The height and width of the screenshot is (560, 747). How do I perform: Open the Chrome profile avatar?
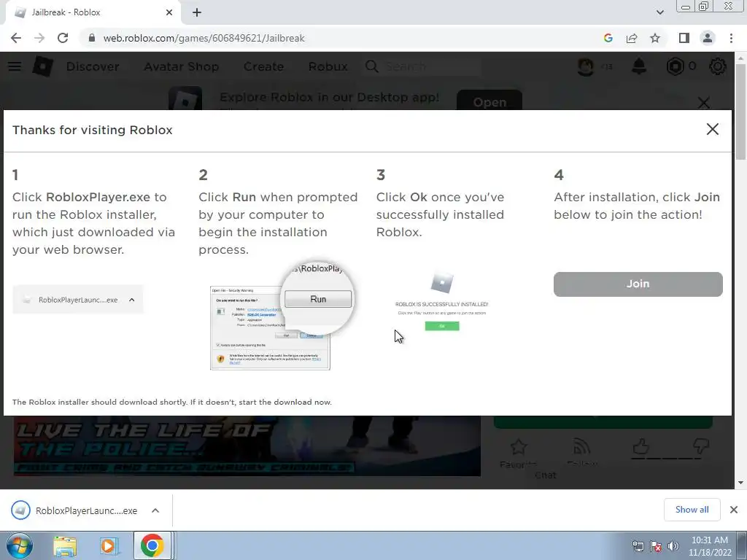click(x=708, y=38)
